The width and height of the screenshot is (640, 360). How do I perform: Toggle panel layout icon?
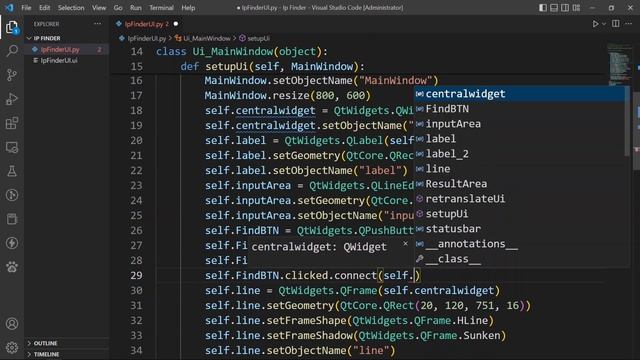click(554, 8)
